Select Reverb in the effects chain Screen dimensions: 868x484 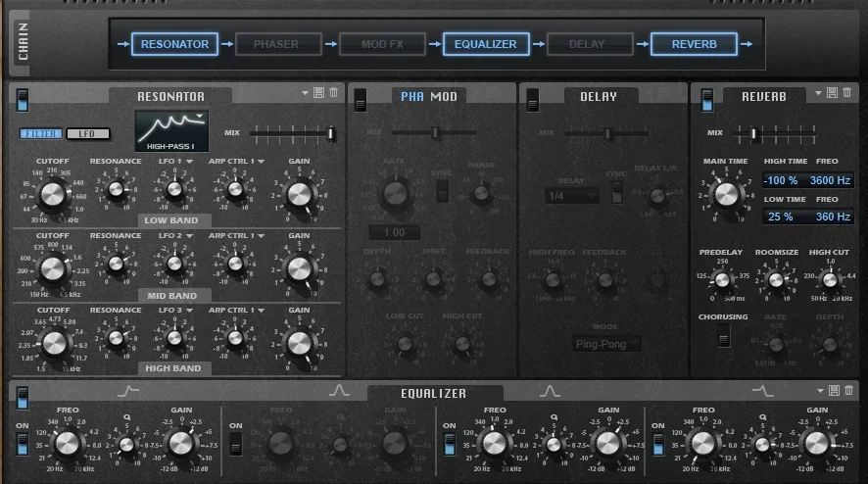(x=695, y=44)
